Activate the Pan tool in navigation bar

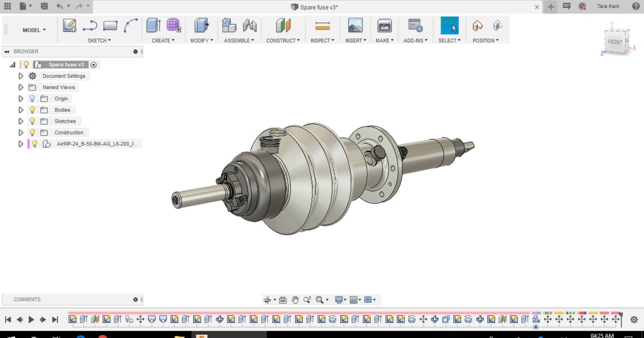(x=295, y=299)
